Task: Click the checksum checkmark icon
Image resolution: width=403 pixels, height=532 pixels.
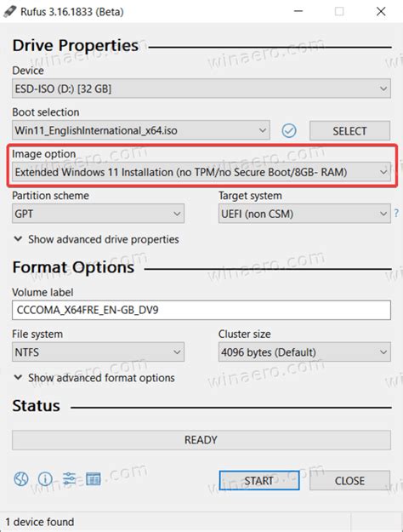Action: click(289, 130)
